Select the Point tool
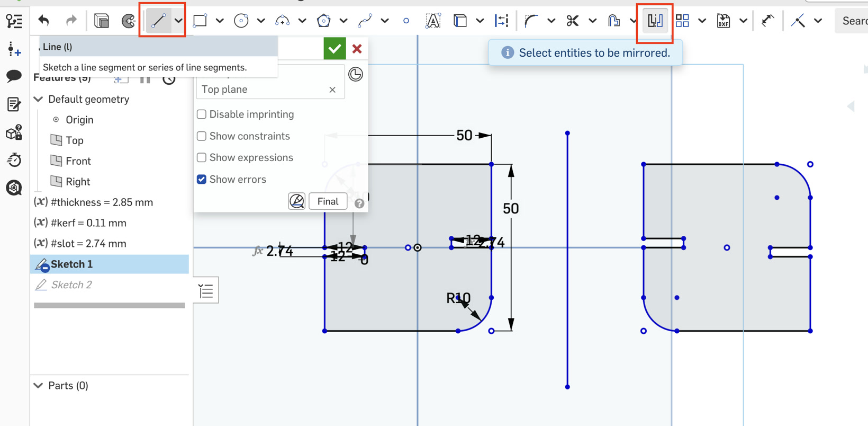The width and height of the screenshot is (868, 426). 406,21
